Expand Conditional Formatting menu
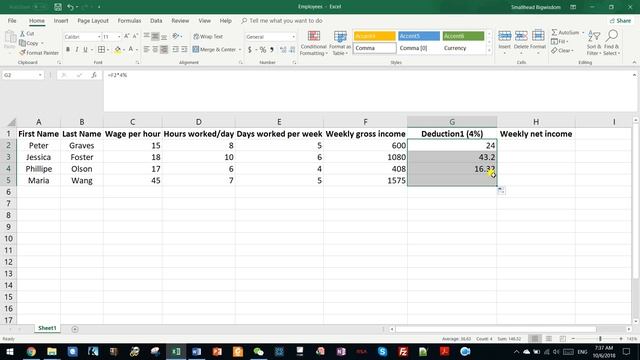This screenshot has width=640, height=360. pyautogui.click(x=313, y=43)
